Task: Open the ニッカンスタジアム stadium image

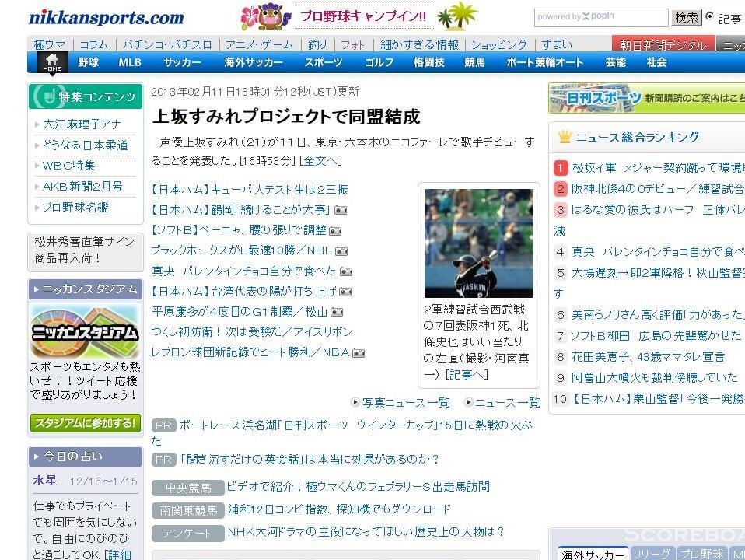Action: click(x=85, y=332)
